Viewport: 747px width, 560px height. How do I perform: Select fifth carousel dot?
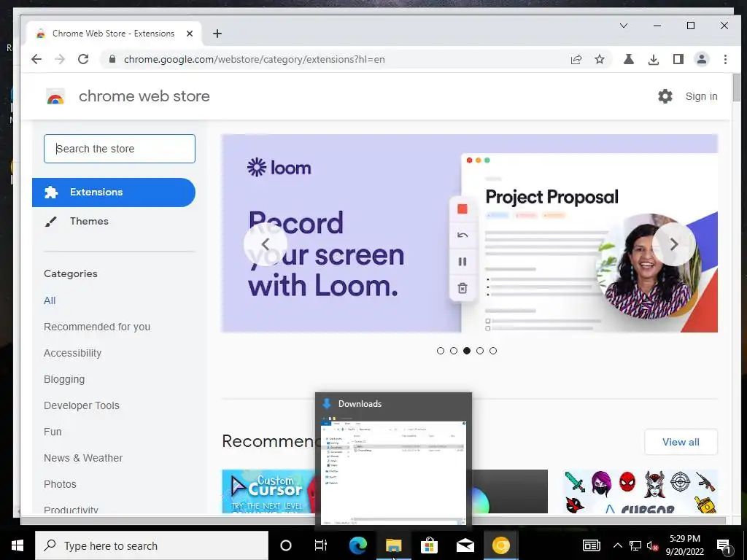click(x=493, y=351)
